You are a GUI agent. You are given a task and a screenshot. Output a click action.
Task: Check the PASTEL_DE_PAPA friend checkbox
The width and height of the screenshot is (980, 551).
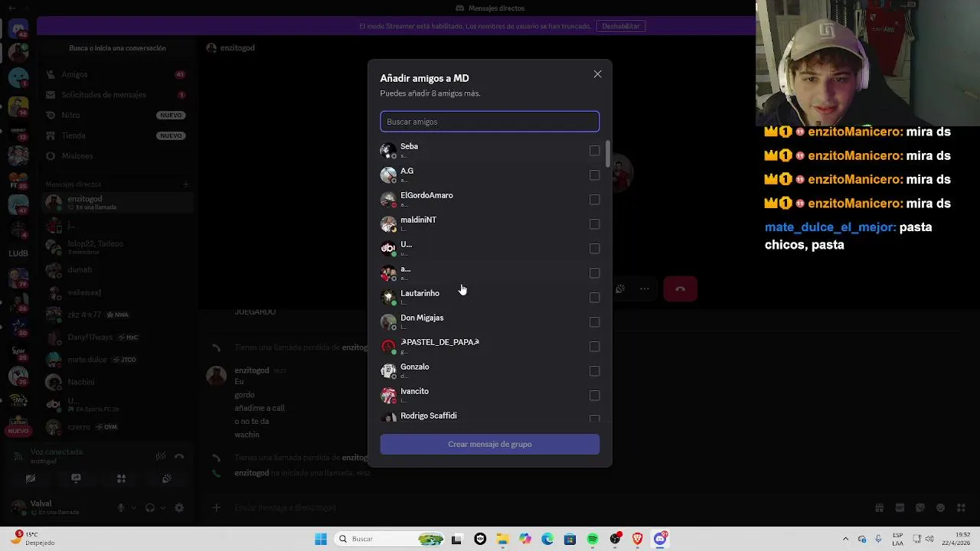pyautogui.click(x=594, y=347)
